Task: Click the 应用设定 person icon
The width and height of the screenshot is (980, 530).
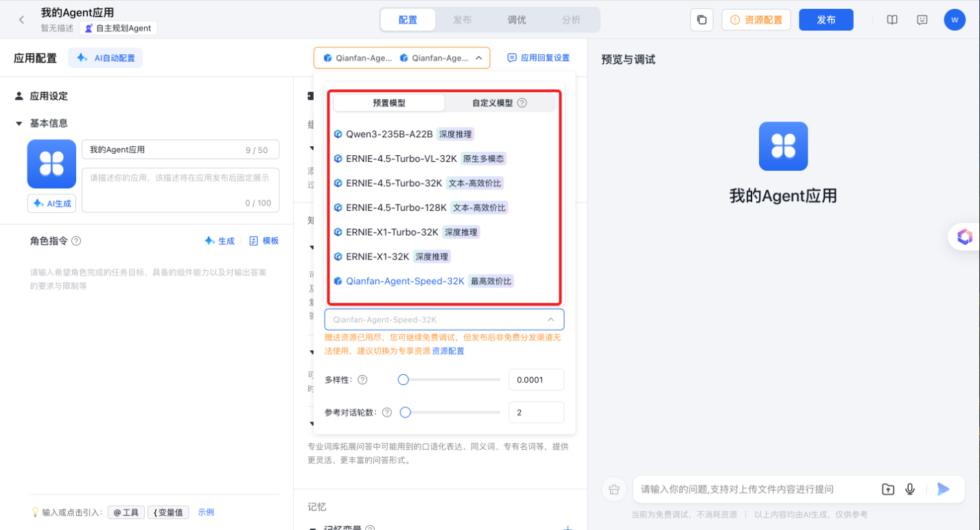Action: point(19,96)
